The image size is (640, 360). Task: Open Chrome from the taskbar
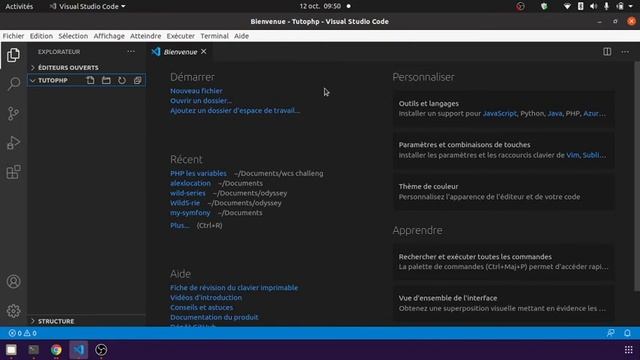pos(56,350)
